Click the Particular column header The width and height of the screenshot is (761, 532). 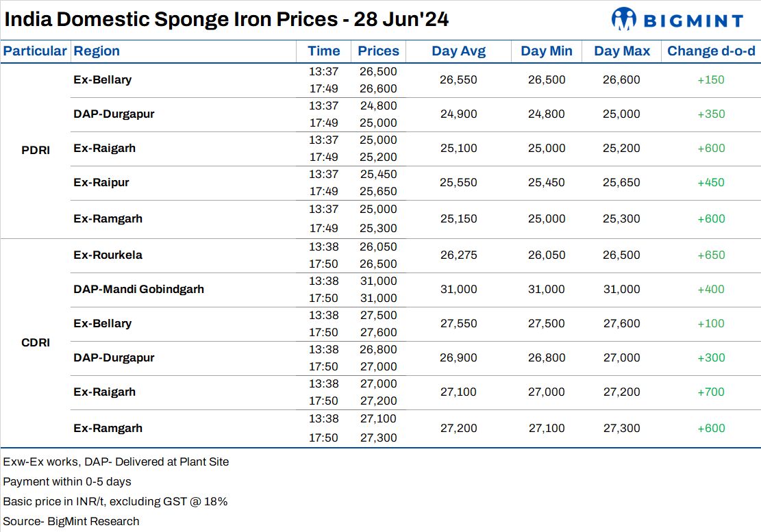(35, 51)
